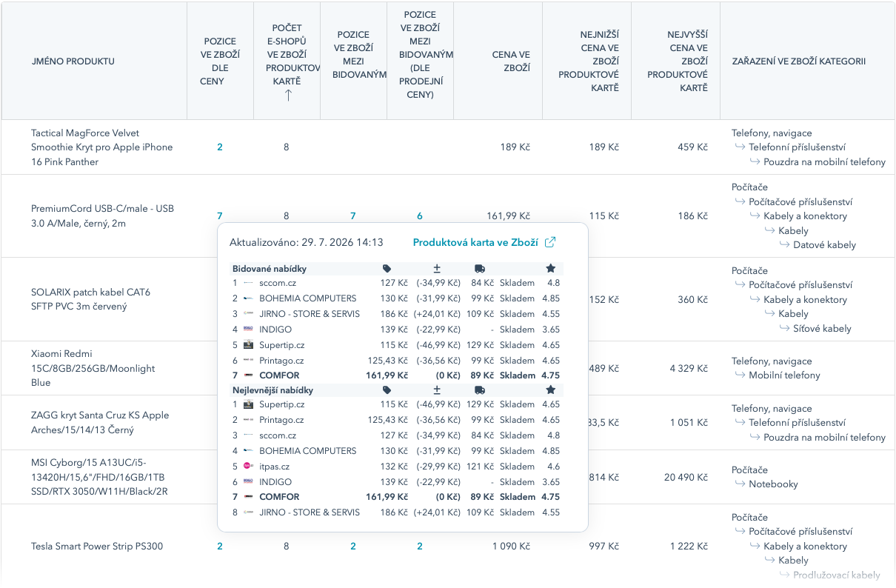Click the Supertip.cz logo in Bidované nabídky list
The image size is (896, 588).
(249, 345)
